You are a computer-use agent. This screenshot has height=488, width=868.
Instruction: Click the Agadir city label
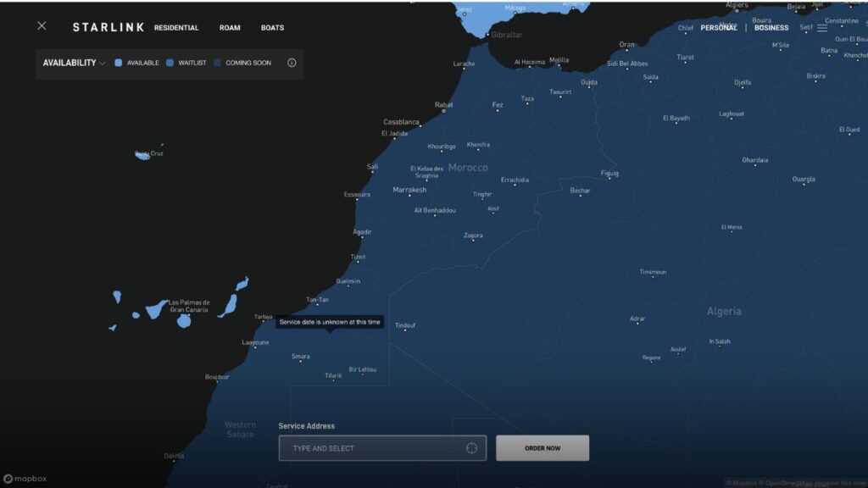point(362,232)
